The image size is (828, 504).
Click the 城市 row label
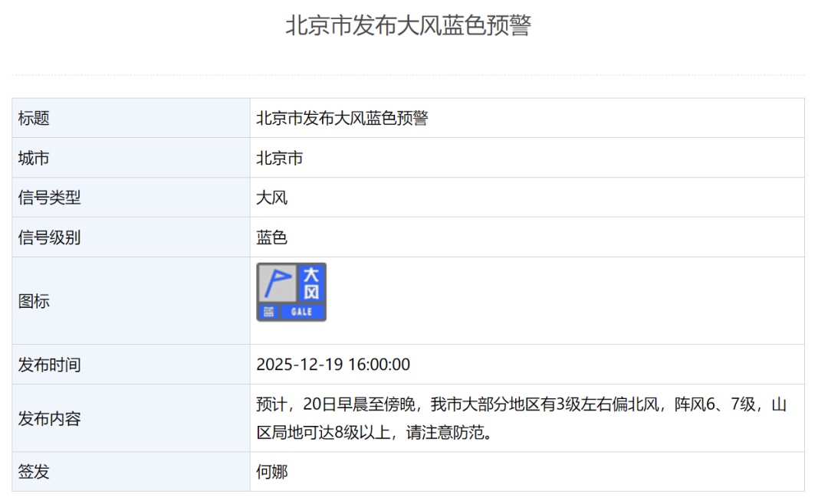(x=36, y=158)
